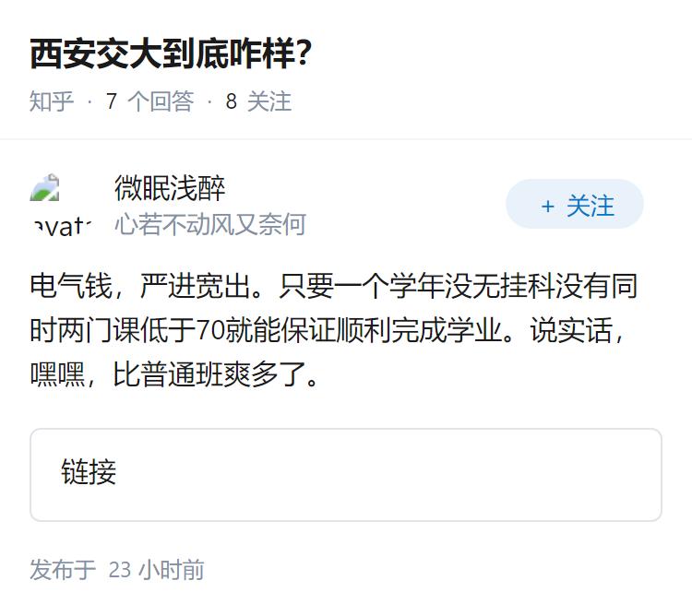Click the tagline "心若不动风又奈何"
The image size is (692, 616).
pyautogui.click(x=209, y=224)
